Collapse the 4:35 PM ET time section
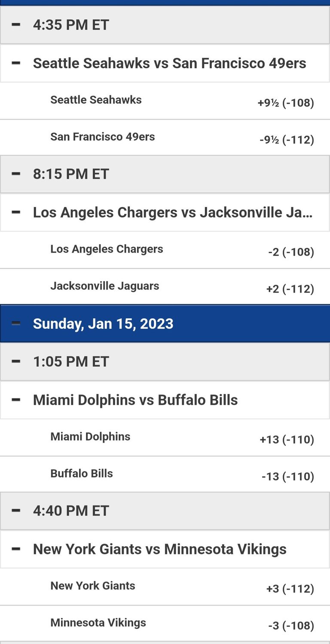 [x=16, y=24]
